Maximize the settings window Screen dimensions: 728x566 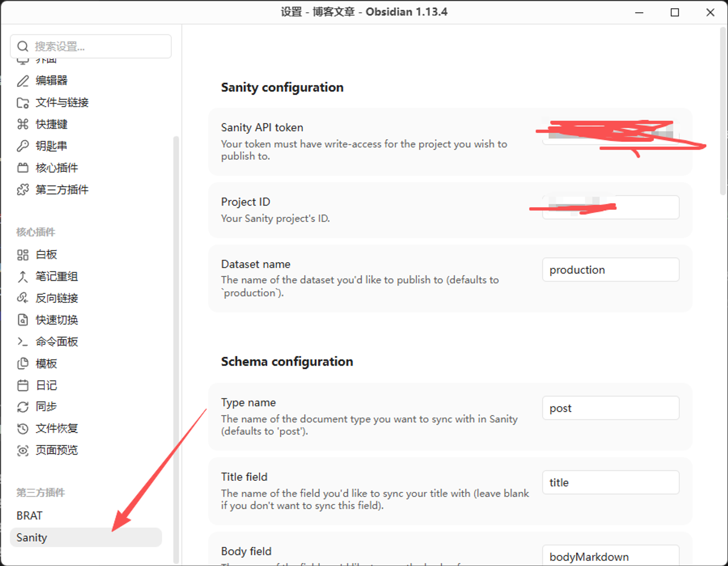[675, 12]
